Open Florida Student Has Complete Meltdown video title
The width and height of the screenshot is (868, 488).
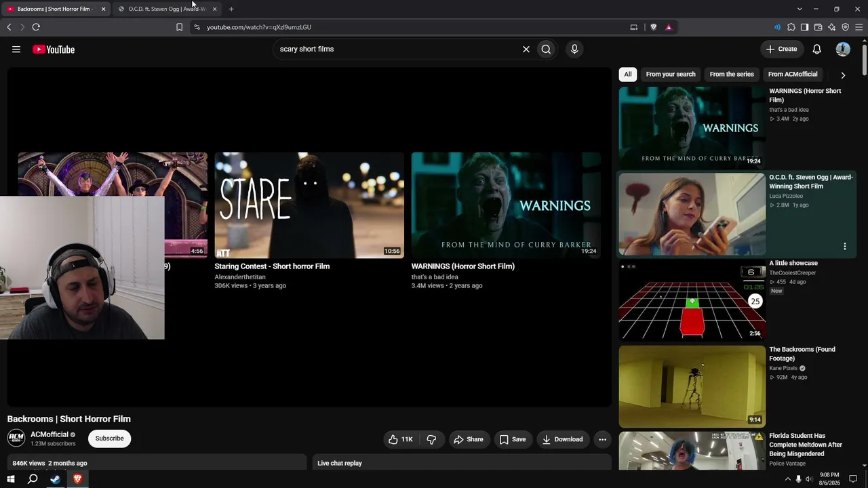[806, 445]
